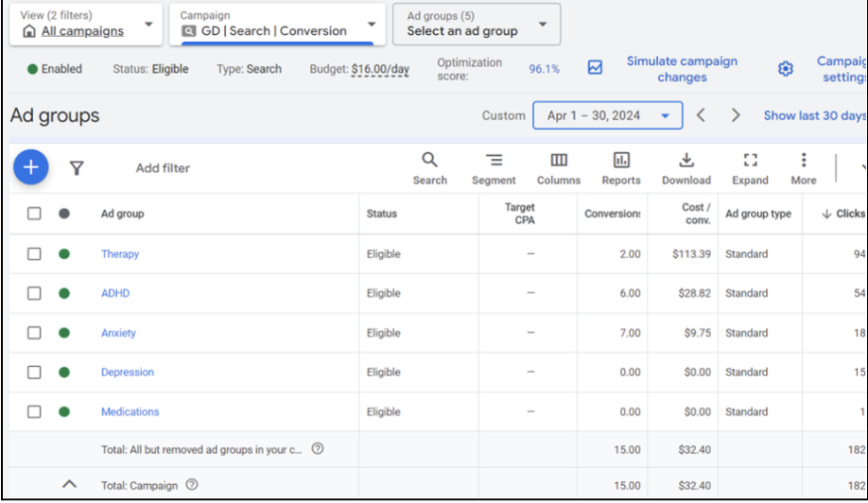Check the Therapy ad group checkbox
The height and width of the screenshot is (503, 868).
click(34, 254)
